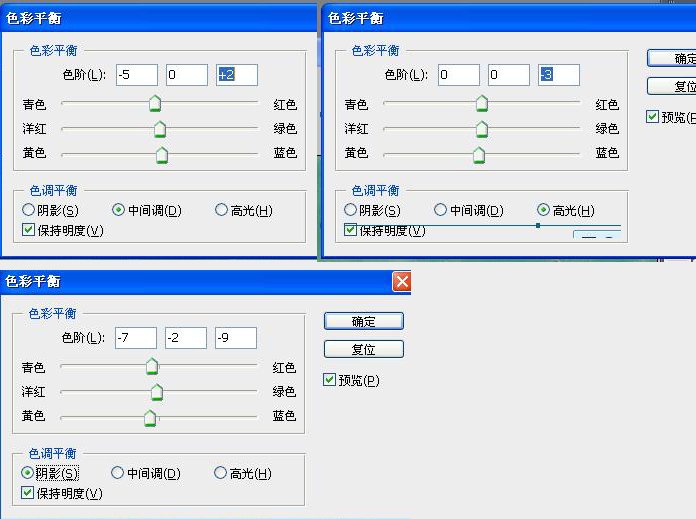Click the 洋红-绿色 slider handle in bottom dialog
The height and width of the screenshot is (519, 696).
click(157, 392)
